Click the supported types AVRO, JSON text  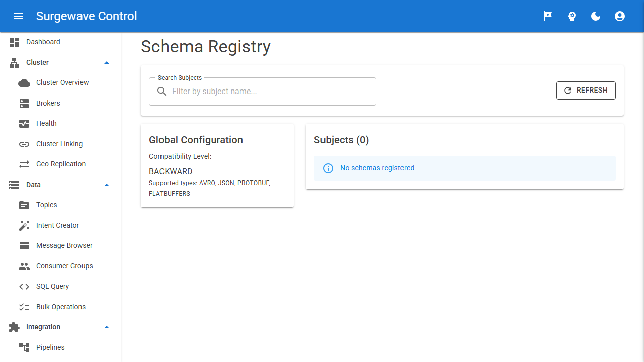click(x=209, y=188)
